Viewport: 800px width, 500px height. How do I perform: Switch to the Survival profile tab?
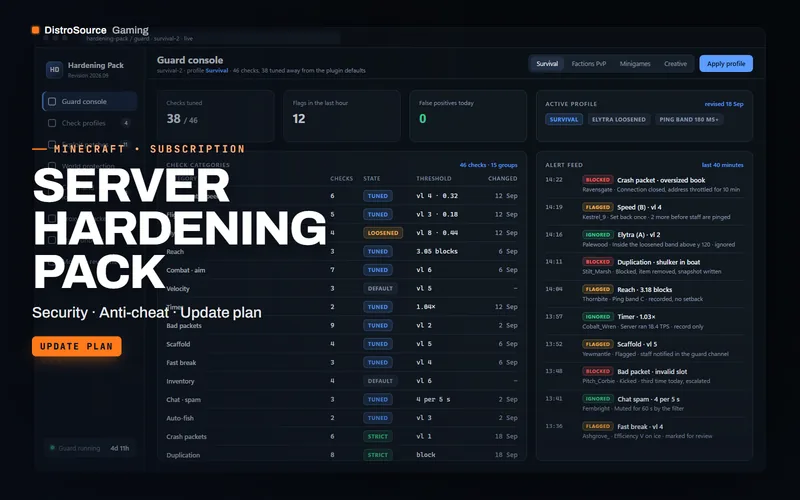point(547,64)
